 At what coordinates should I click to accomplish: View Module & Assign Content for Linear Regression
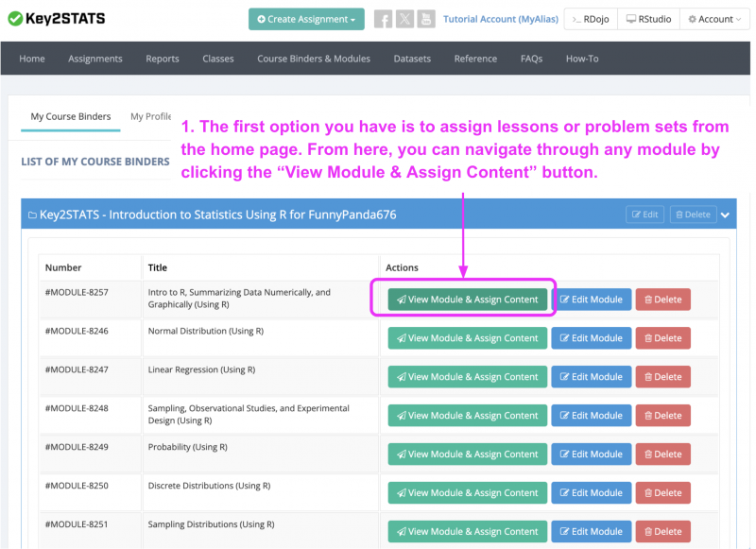[x=467, y=377]
